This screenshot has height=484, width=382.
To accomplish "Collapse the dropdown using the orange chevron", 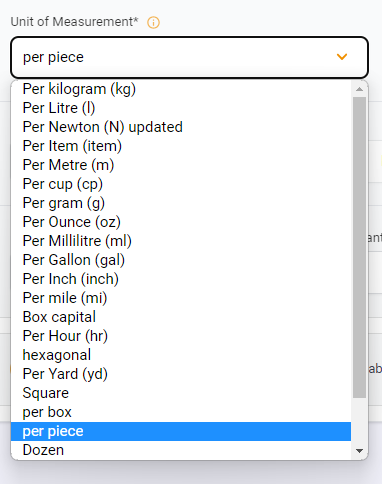I will click(342, 57).
